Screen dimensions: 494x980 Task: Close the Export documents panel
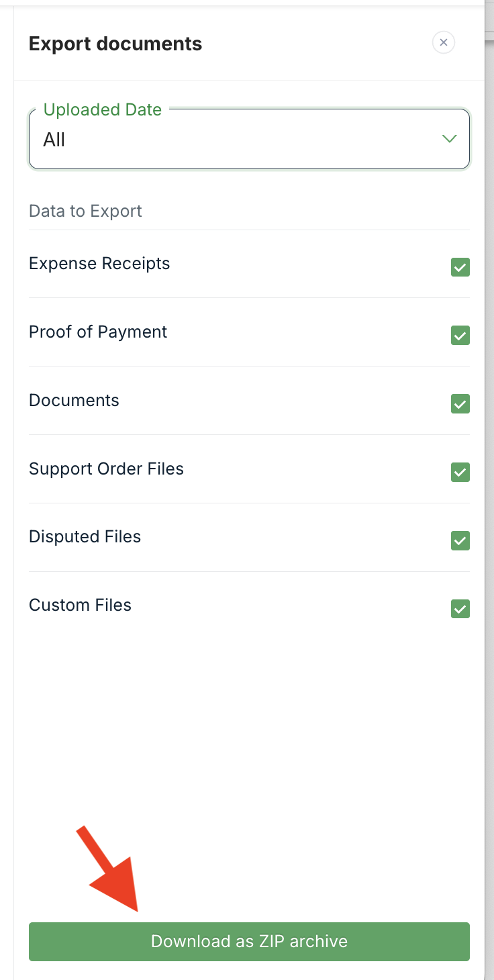click(x=444, y=42)
